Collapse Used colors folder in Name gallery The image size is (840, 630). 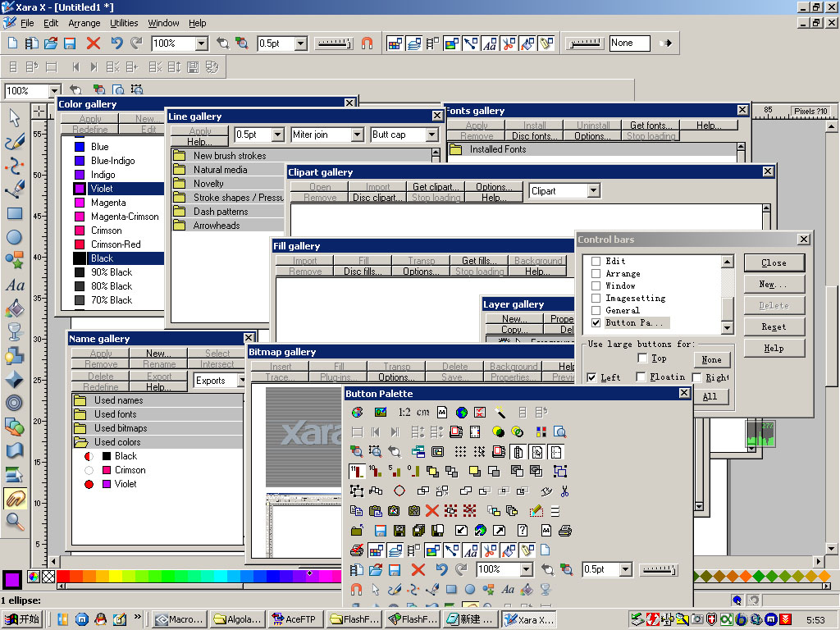(80, 442)
